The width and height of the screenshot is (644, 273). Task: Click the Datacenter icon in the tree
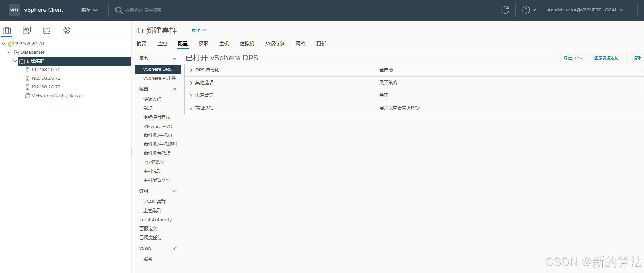click(x=17, y=52)
